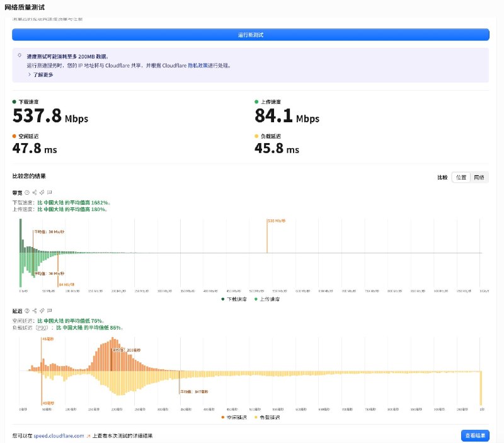Click the lightbulb info icon in the notice
Screen dimensions: 504x443
point(20,55)
